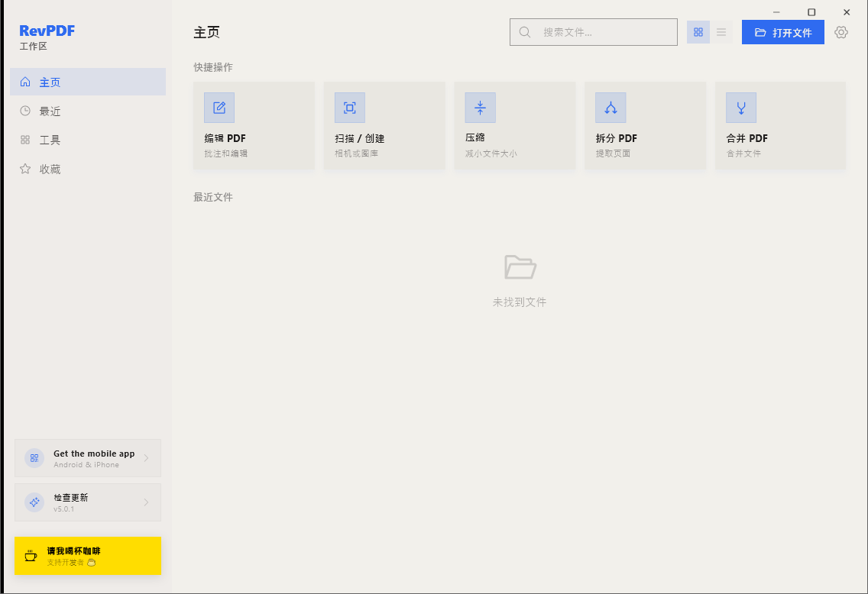Screen dimensions: 868x594
Task: Click the grid icon beside 工具
Action: coord(25,140)
